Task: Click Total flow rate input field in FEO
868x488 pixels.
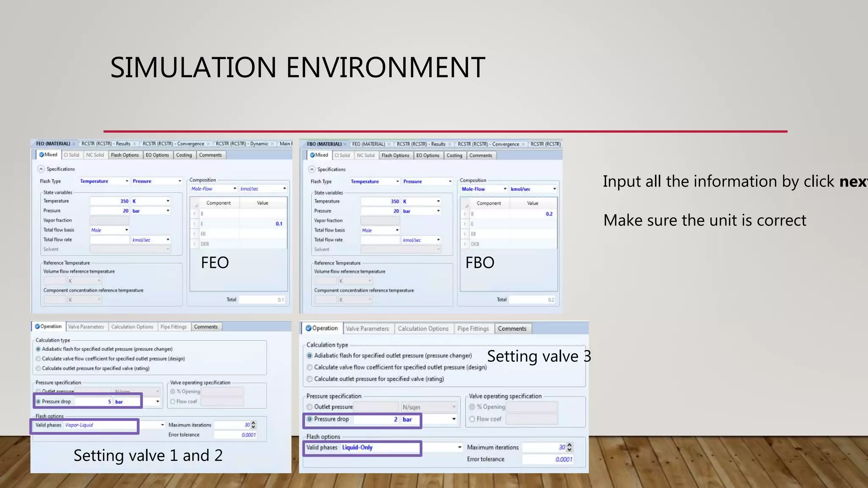Action: click(x=109, y=240)
